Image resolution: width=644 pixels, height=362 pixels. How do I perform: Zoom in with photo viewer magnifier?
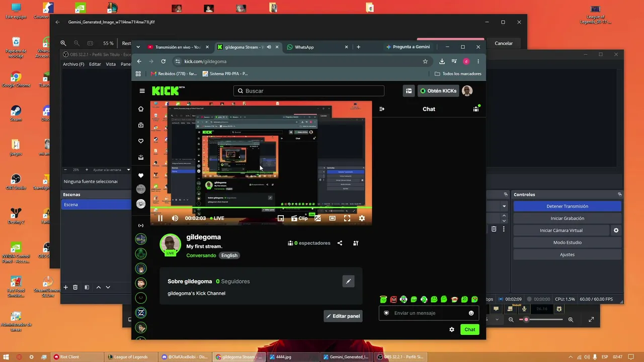[571, 320]
